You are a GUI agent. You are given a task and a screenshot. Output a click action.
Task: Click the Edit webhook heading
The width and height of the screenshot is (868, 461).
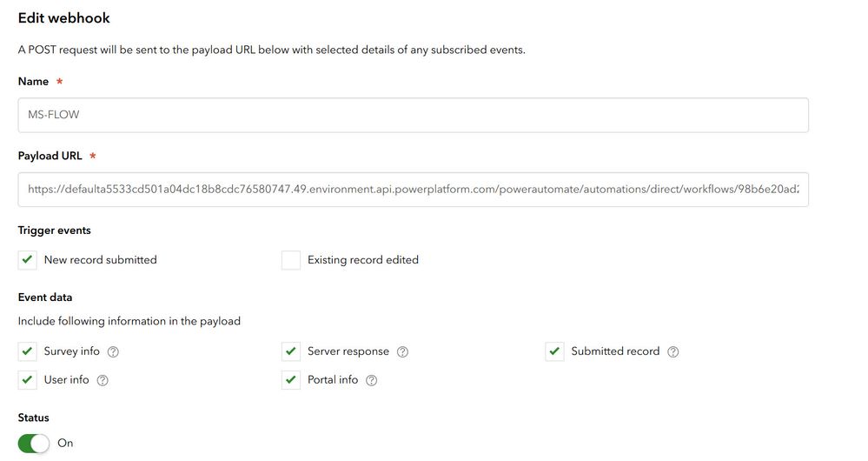point(64,18)
